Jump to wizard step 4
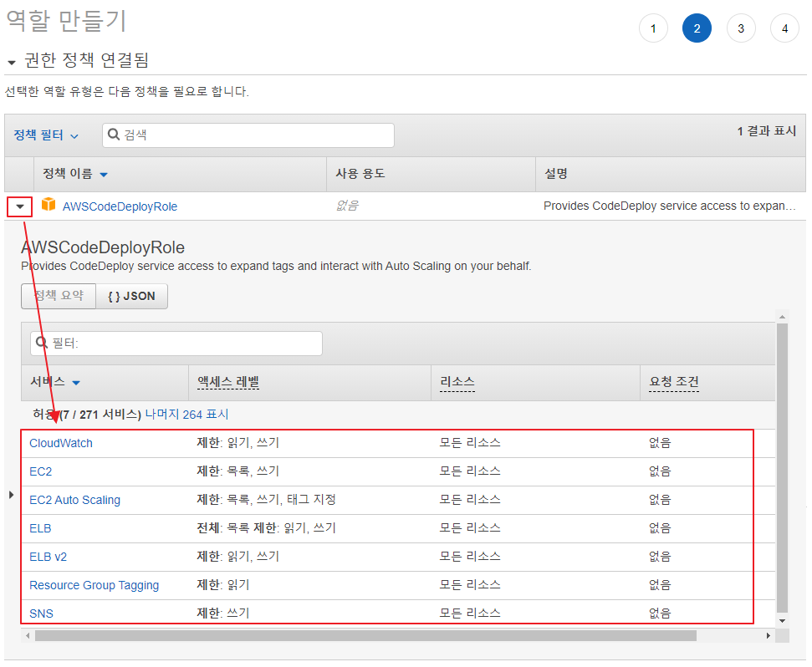812x667 pixels. point(784,28)
